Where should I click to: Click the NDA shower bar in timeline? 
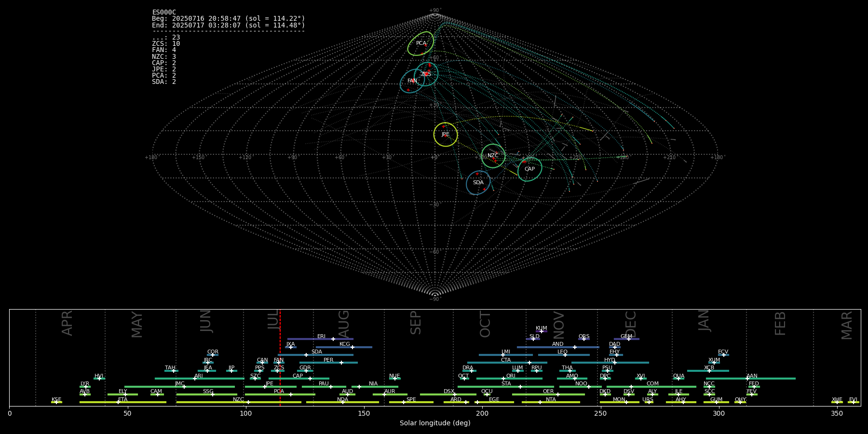click(x=342, y=402)
